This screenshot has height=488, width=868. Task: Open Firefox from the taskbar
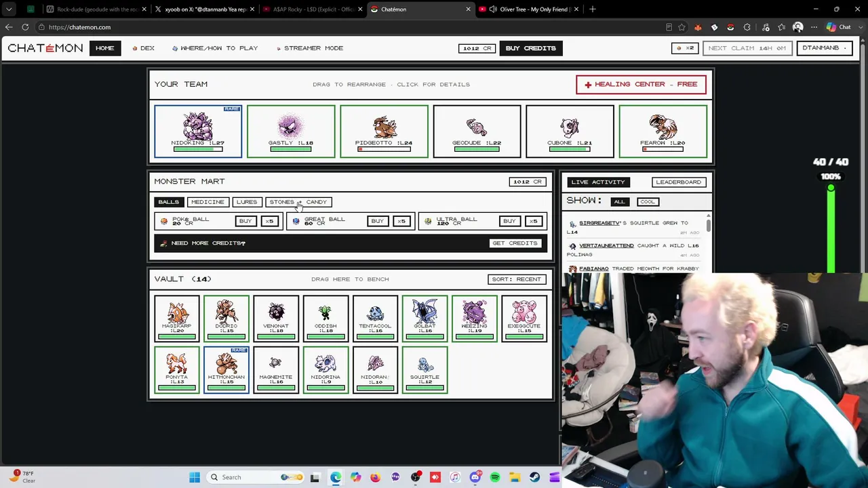(375, 477)
